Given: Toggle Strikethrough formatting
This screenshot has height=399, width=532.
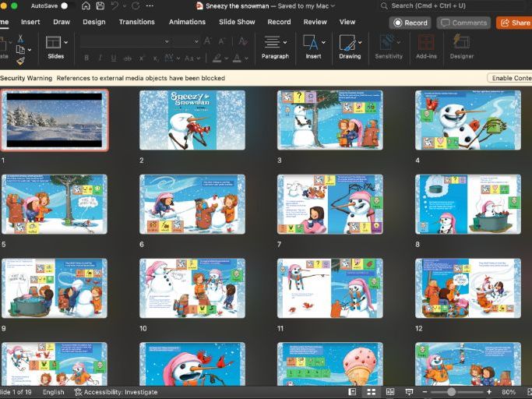Looking at the screenshot, I should point(128,58).
